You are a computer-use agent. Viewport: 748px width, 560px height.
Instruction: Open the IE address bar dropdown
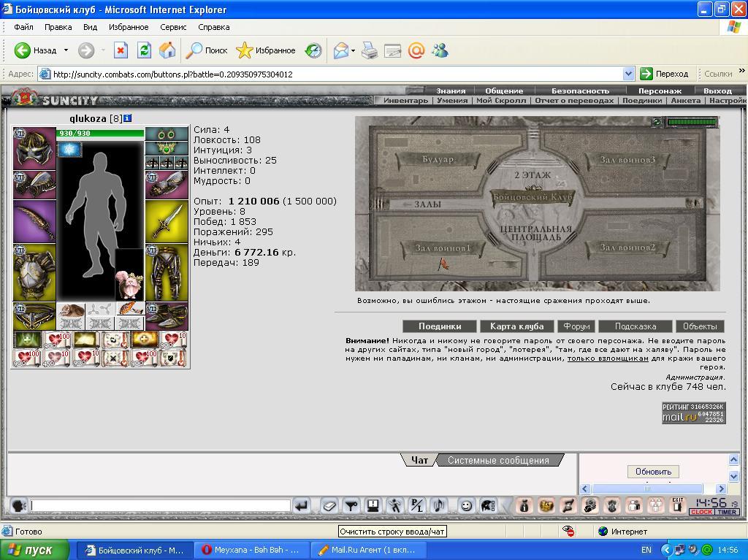629,74
